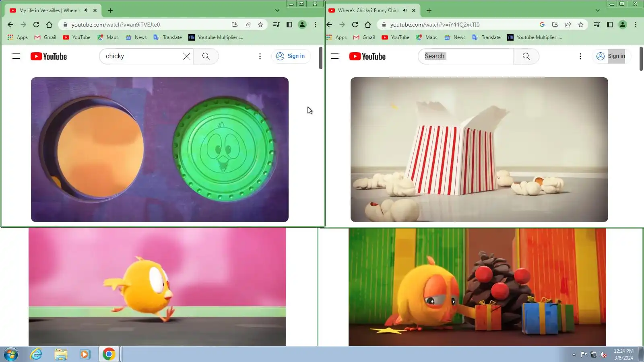Open Youtube Multiplier bookmark in the My life in Versailles window
Screen dimensions: 644x362
[x=216, y=37]
